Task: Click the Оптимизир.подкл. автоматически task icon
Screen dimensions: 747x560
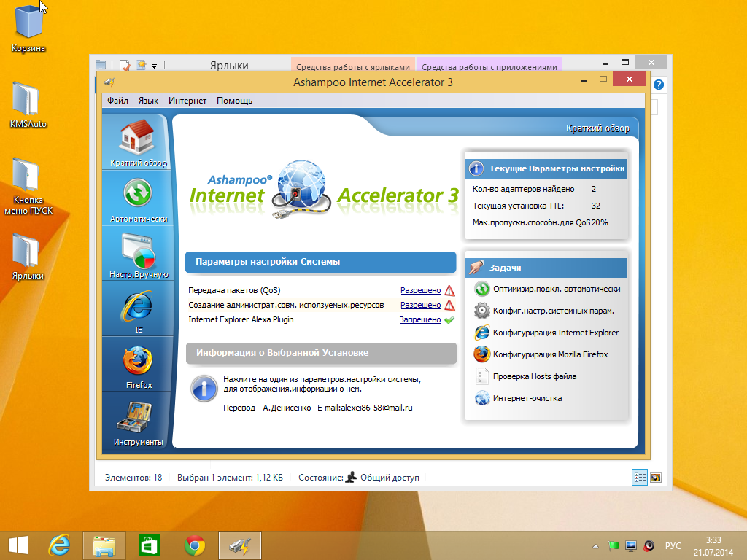Action: click(482, 289)
